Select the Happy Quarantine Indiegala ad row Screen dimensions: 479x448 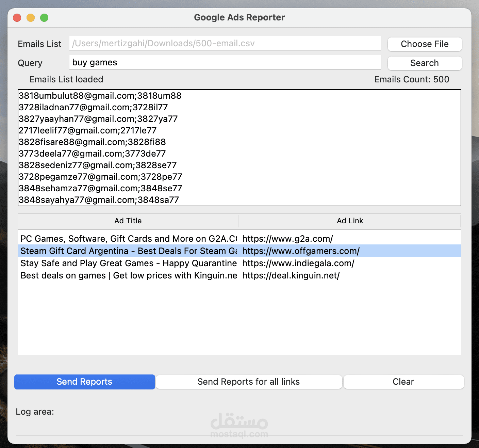pyautogui.click(x=128, y=263)
